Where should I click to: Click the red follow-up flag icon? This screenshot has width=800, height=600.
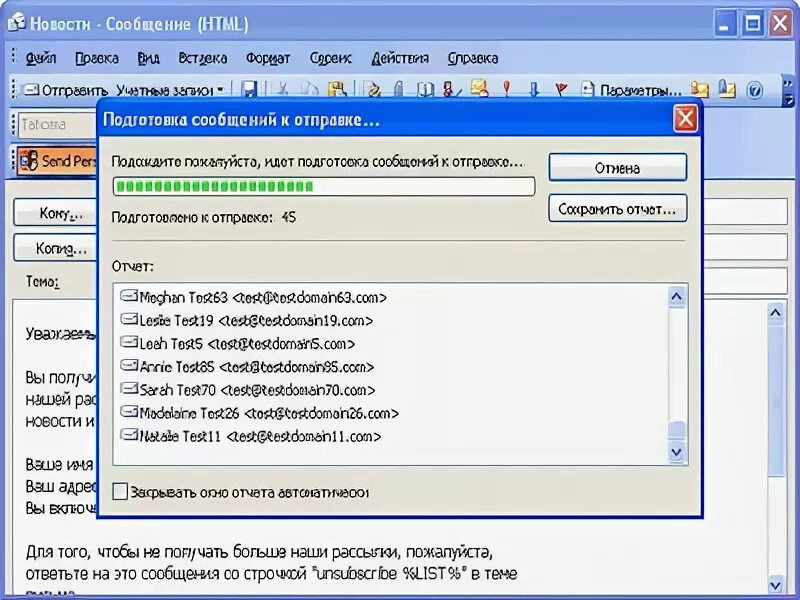(561, 90)
